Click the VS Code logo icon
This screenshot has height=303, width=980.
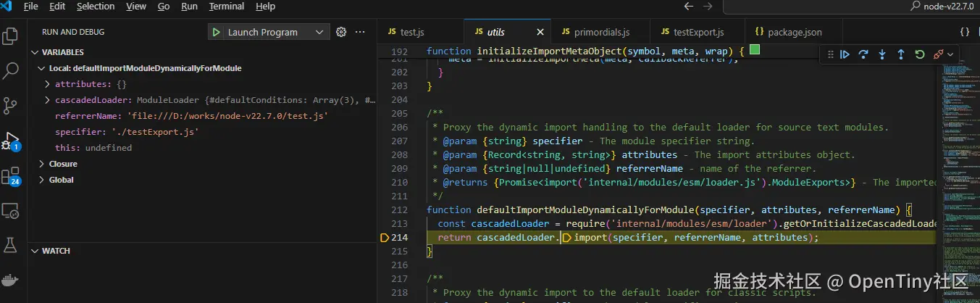point(8,7)
